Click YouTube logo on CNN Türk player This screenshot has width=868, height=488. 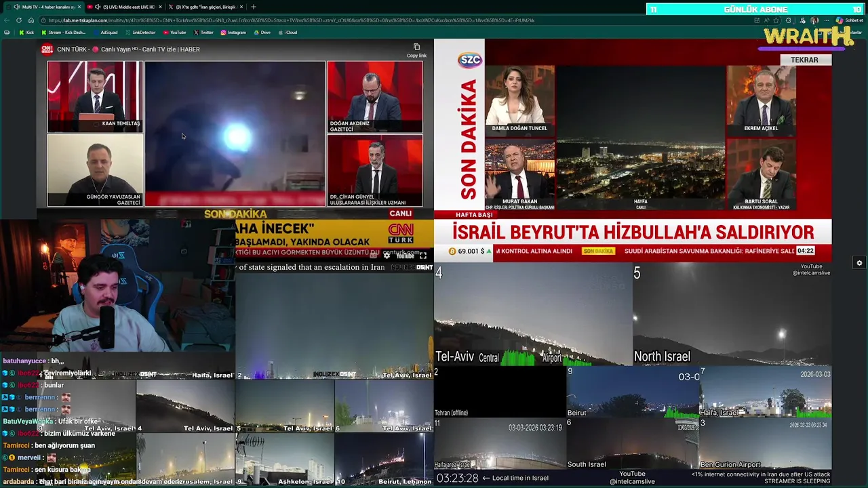tap(405, 256)
